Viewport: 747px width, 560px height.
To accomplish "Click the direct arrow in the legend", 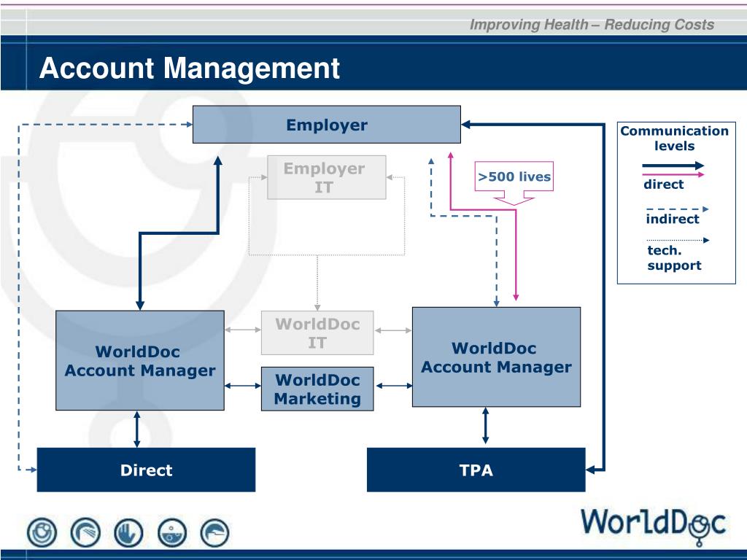I will 673,166.
